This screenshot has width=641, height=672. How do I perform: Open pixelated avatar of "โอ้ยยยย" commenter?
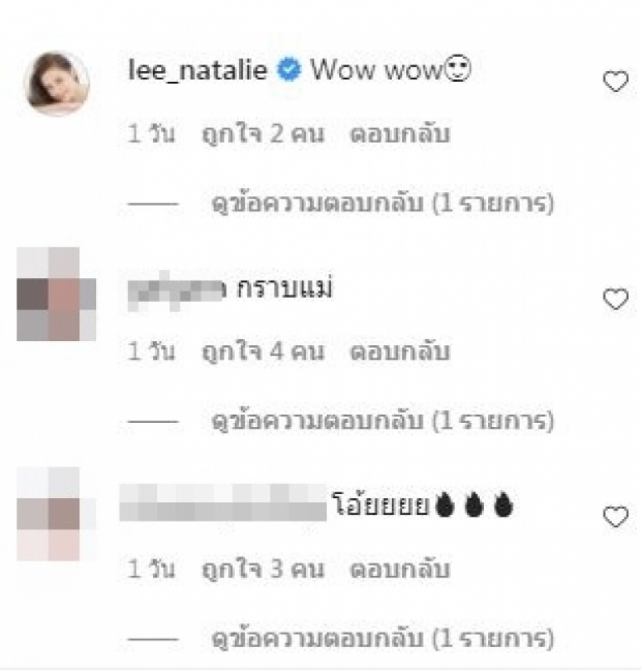click(56, 514)
